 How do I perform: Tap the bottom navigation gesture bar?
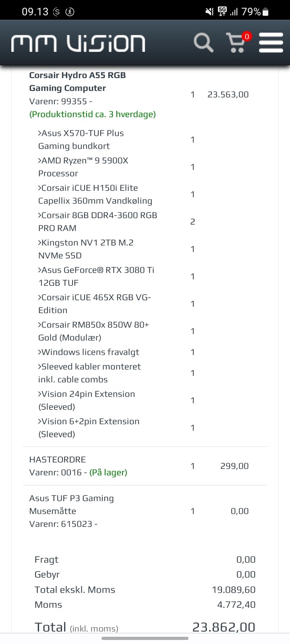(145, 638)
